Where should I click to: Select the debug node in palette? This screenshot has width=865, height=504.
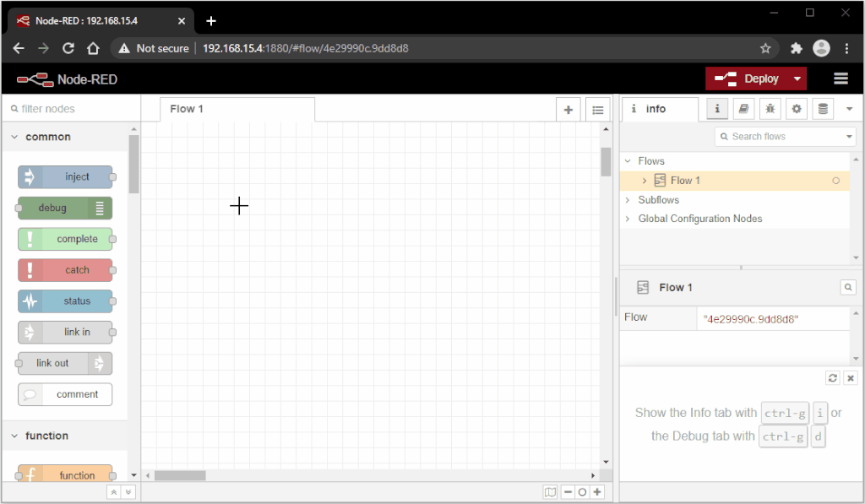(x=65, y=208)
